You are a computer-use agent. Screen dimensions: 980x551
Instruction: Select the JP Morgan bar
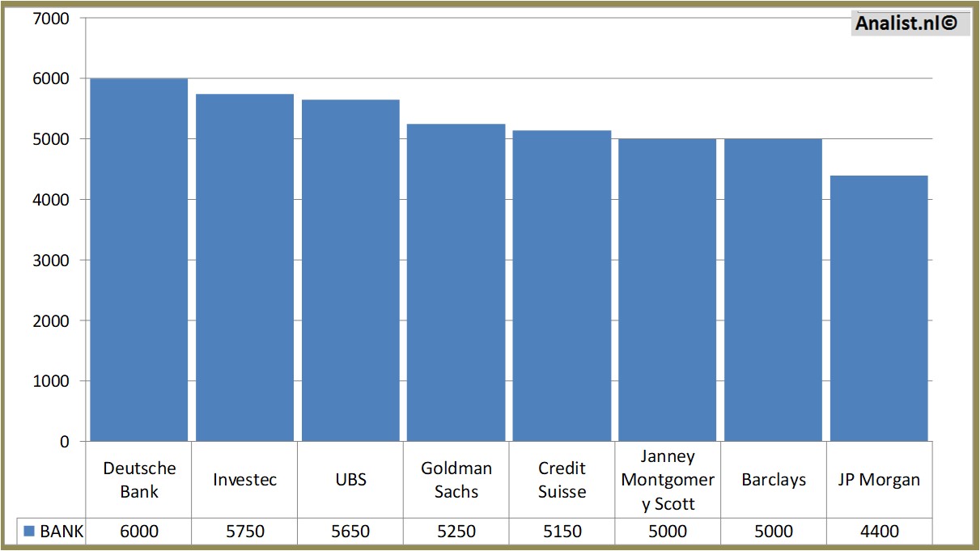click(x=879, y=308)
